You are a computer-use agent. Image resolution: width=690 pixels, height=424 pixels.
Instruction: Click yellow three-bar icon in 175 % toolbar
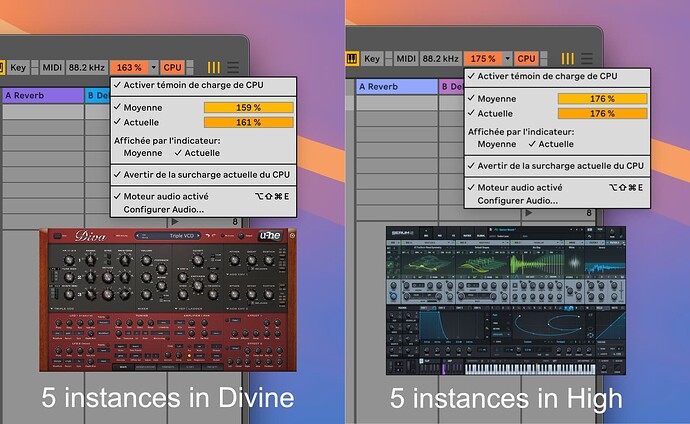(x=568, y=58)
